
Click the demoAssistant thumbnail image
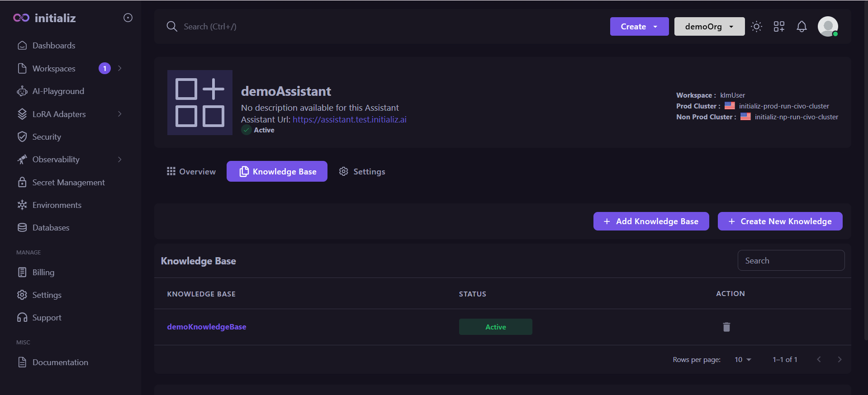pos(200,103)
